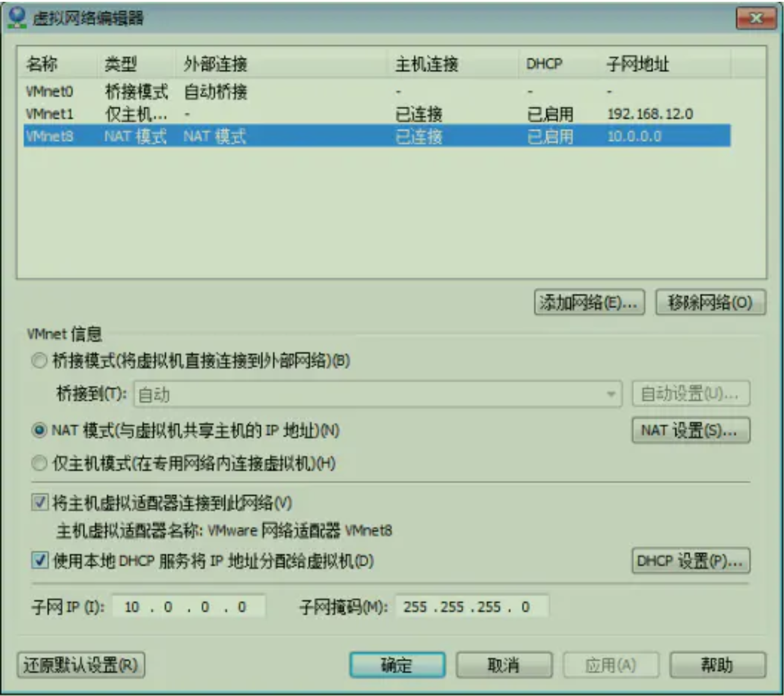Viewport: 784px width, 696px height.
Task: Open NAT 设置(S)... button
Action: tap(691, 431)
